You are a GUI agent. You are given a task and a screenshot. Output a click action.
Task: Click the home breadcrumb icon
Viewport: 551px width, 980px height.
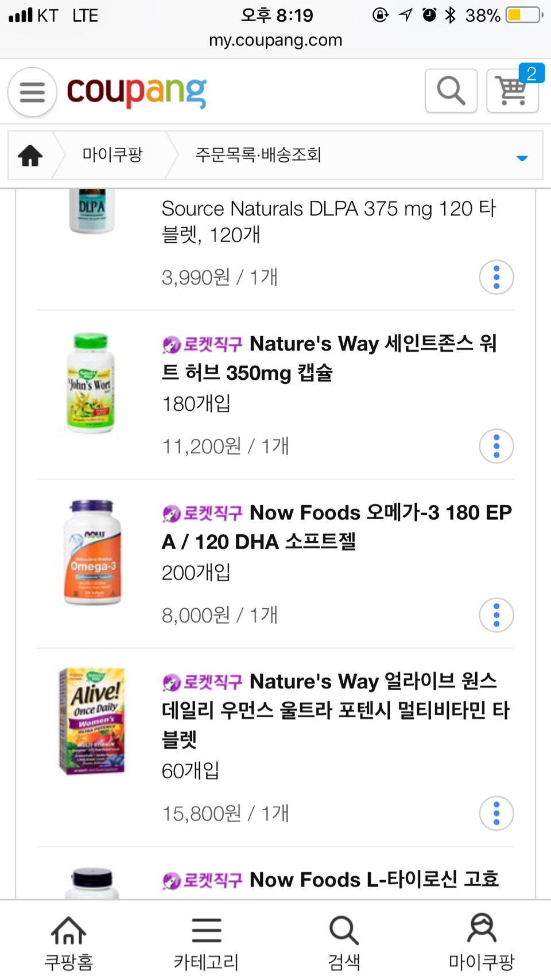coord(30,155)
